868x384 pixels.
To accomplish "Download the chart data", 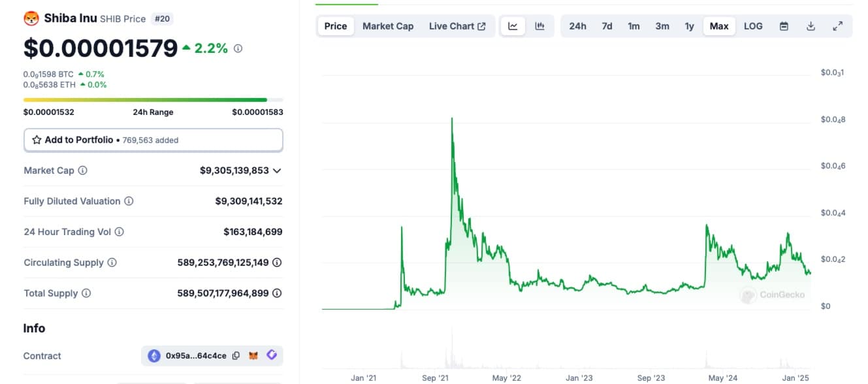I will (x=811, y=26).
